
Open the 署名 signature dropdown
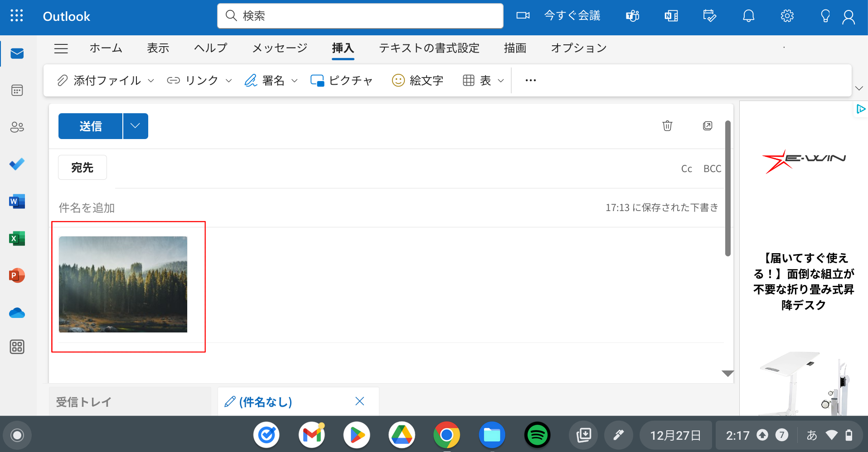295,80
